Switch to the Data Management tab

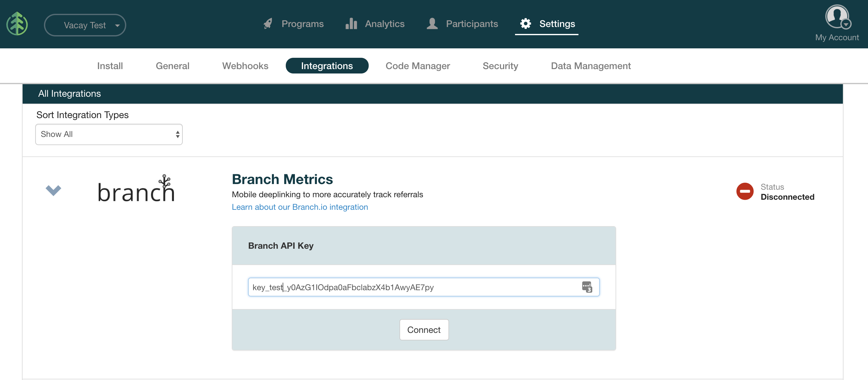tap(591, 66)
